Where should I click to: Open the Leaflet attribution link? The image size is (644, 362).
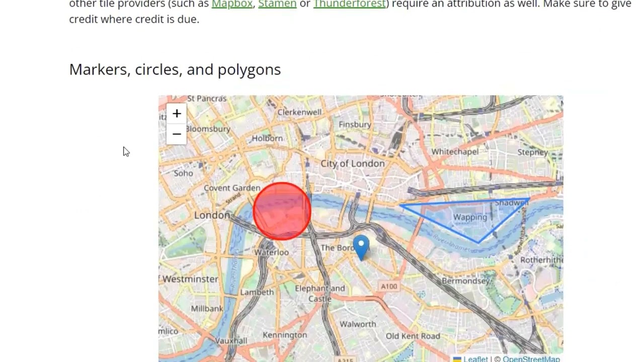coord(475,359)
